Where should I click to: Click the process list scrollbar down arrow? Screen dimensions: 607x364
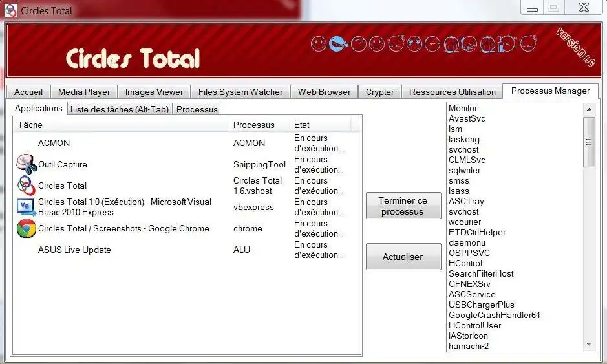tap(589, 344)
